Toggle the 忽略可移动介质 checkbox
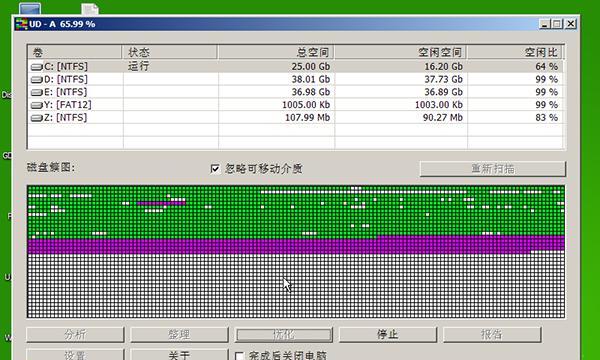 tap(215, 169)
